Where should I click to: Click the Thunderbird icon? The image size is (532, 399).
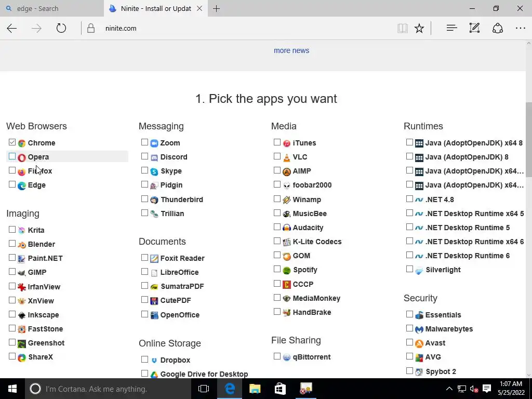click(154, 200)
